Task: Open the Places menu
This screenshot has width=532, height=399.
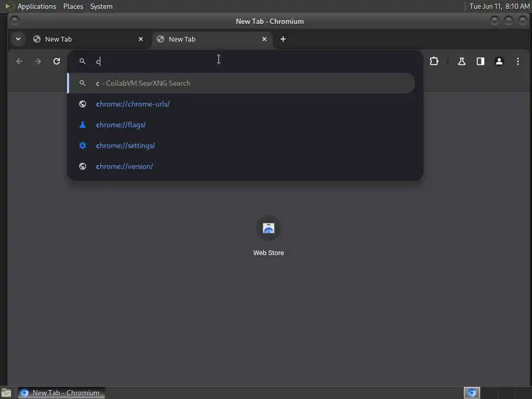Action: click(x=73, y=6)
